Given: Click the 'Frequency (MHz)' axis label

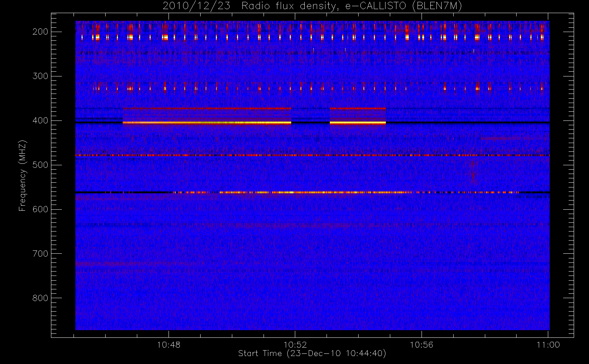Looking at the screenshot, I should [x=23, y=175].
